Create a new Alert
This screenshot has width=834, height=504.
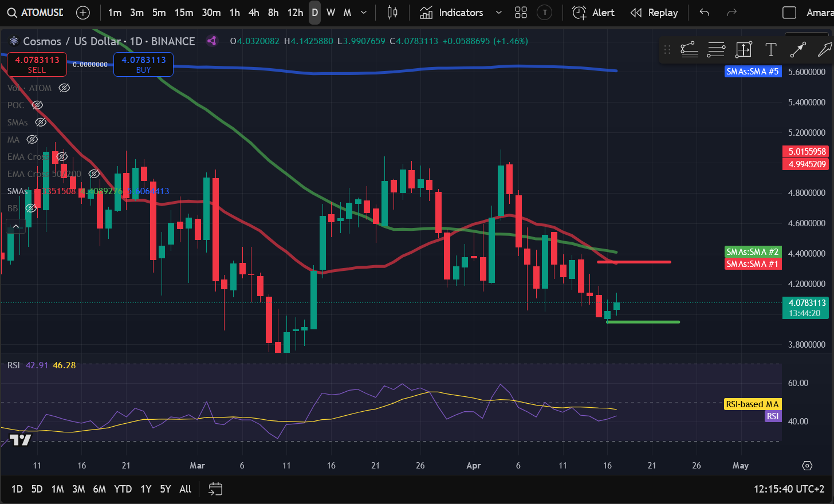[593, 13]
